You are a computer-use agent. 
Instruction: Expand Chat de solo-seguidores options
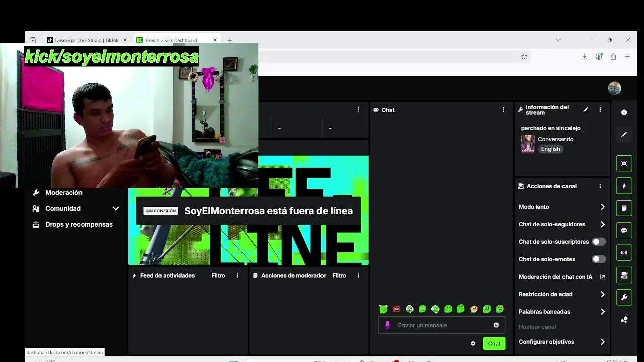pos(603,224)
